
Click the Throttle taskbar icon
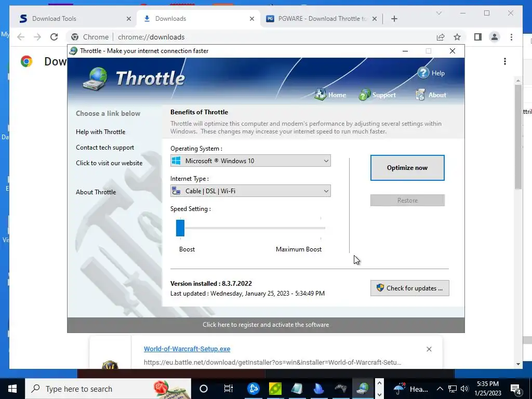[362, 389]
